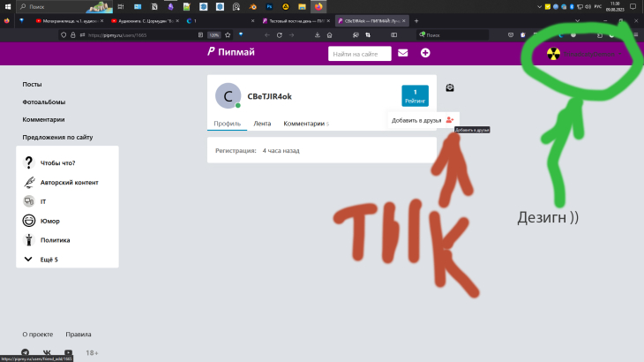
Task: Click the icon right of the profile card
Action: [450, 87]
